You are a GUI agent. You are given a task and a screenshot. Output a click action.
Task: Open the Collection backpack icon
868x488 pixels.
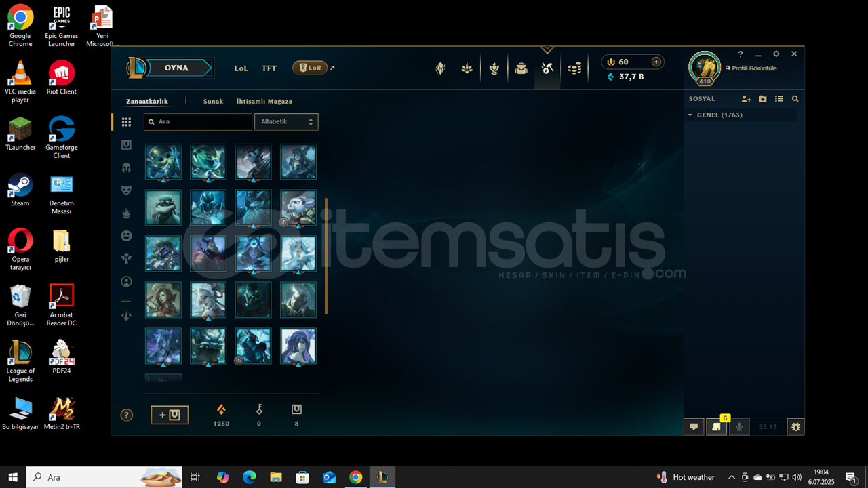[x=521, y=68]
